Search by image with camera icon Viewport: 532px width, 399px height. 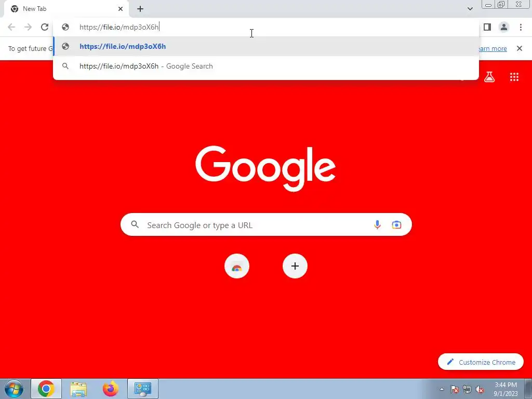click(x=396, y=224)
